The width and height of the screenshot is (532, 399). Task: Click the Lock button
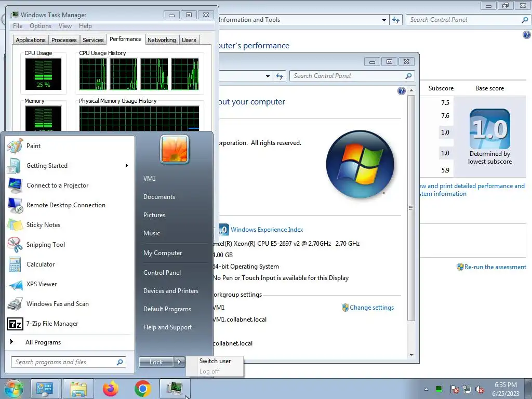156,362
